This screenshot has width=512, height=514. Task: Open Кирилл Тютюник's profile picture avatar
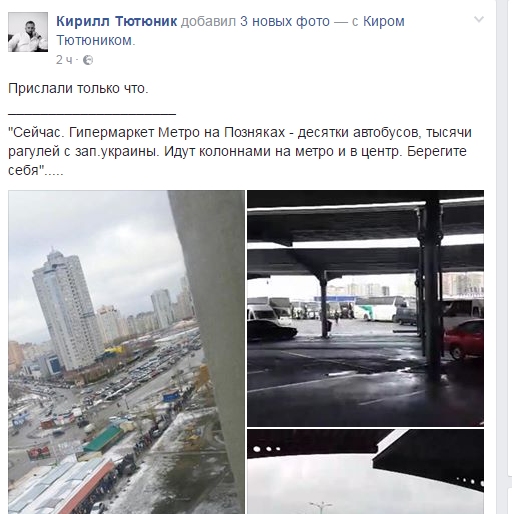[28, 32]
